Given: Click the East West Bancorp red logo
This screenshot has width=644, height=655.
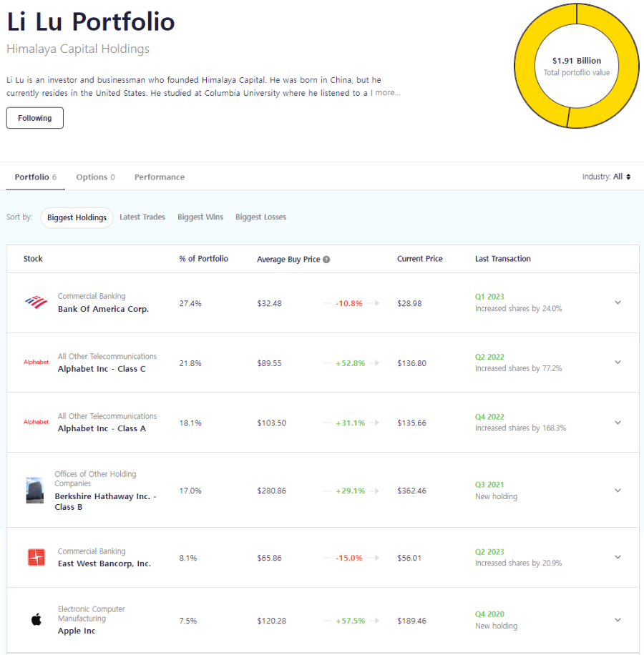Looking at the screenshot, I should [36, 557].
